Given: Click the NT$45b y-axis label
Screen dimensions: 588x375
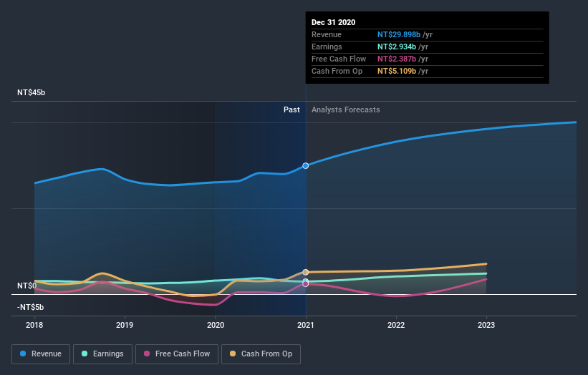Looking at the screenshot, I should pyautogui.click(x=31, y=92).
